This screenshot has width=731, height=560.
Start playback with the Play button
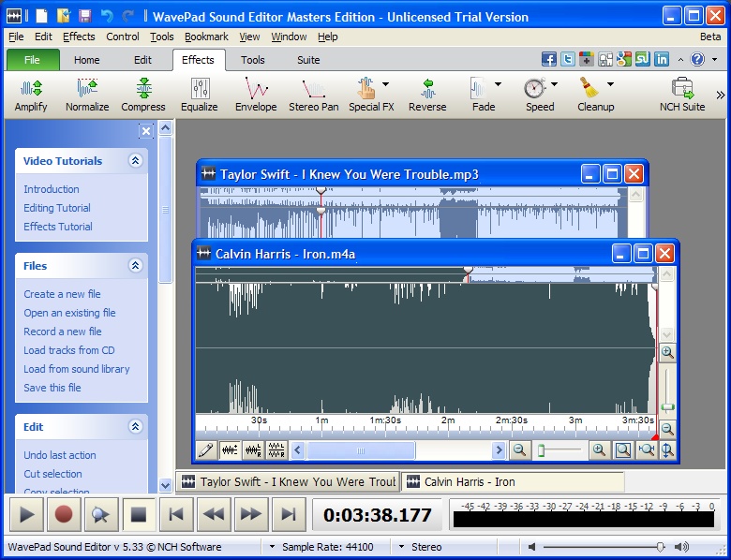click(26, 514)
